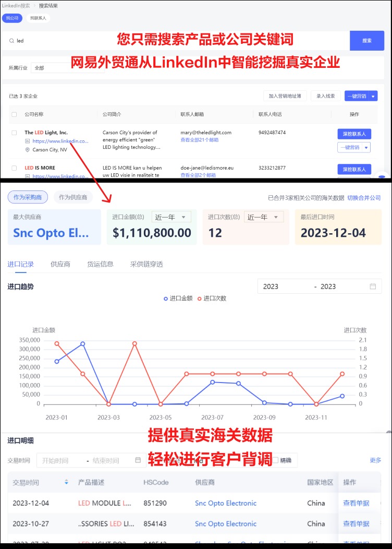392x549 pixels.
Task: Toggle the 进口次数 legend marker
Action: point(199,299)
